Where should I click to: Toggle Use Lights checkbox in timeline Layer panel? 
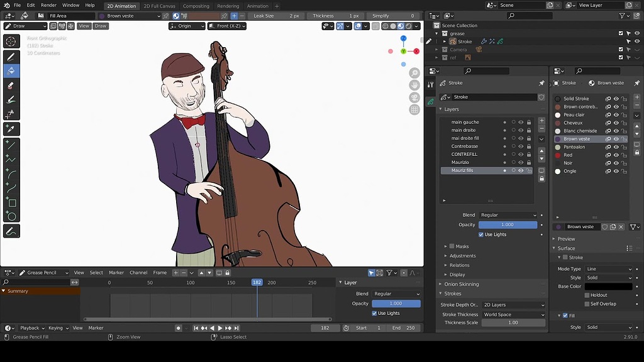point(374,313)
